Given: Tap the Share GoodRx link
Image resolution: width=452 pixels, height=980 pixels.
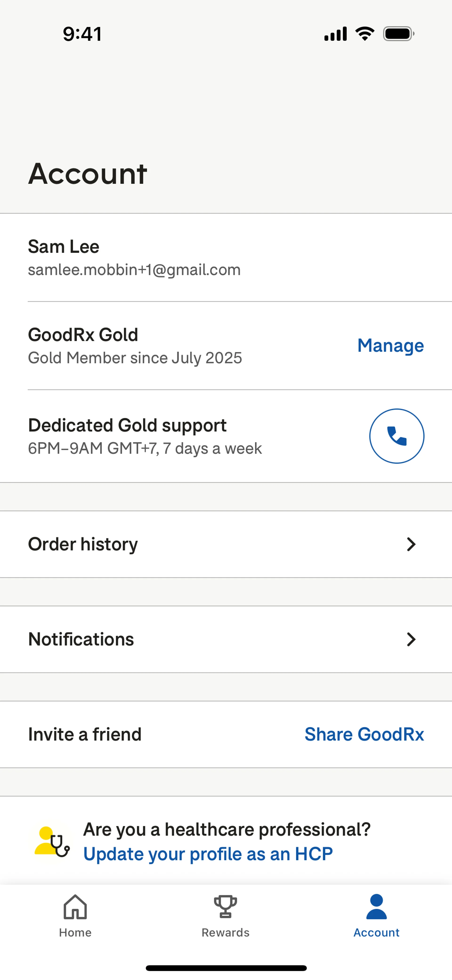Looking at the screenshot, I should pyautogui.click(x=364, y=734).
